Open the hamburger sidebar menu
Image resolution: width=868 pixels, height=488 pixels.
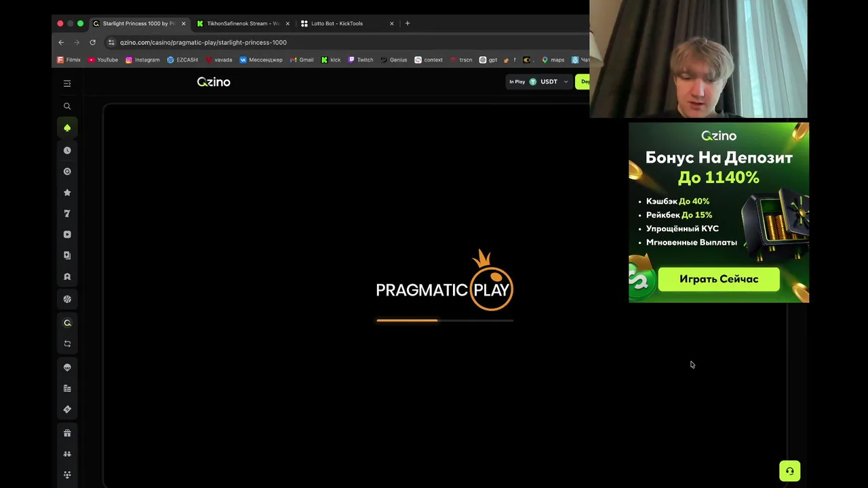pyautogui.click(x=67, y=83)
